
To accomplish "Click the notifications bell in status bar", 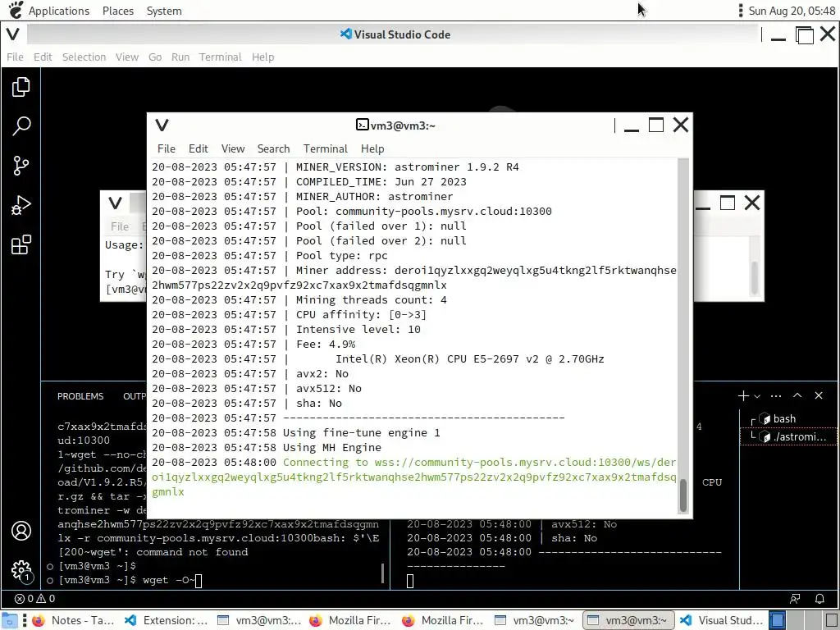I will 819,598.
